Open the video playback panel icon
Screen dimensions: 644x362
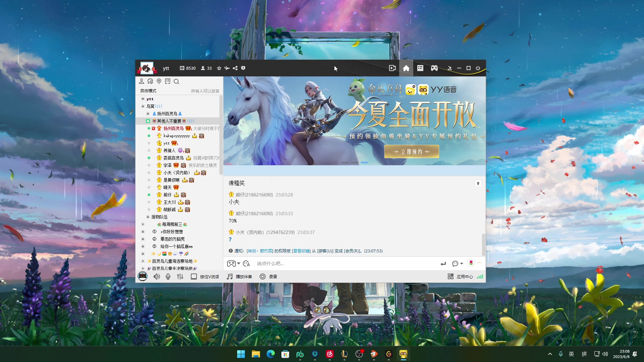pyautogui.click(x=392, y=68)
